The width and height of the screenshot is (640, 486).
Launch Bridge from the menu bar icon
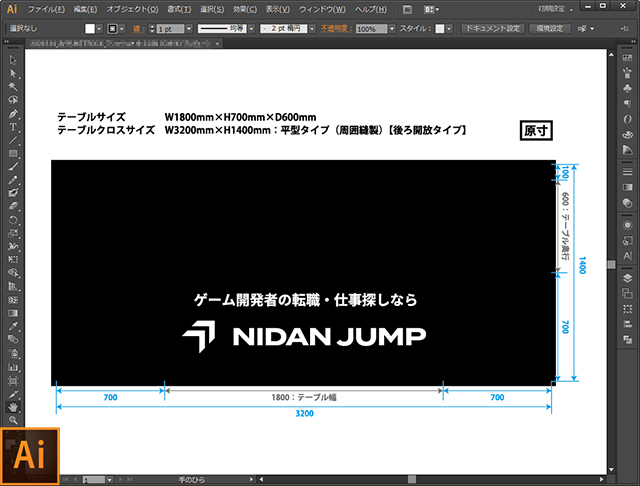[x=407, y=9]
